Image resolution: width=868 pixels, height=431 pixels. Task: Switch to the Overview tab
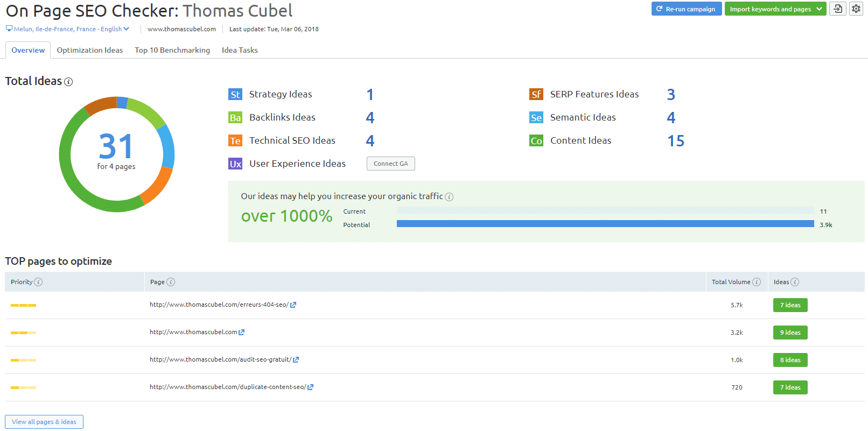point(28,50)
